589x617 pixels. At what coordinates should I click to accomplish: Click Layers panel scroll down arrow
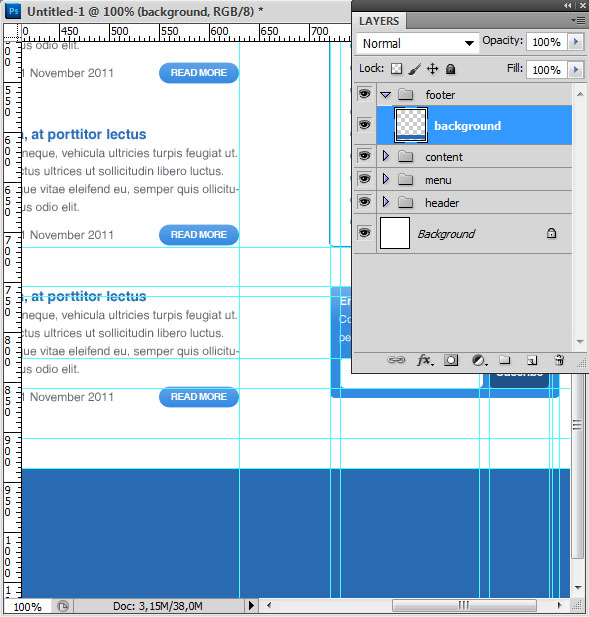point(580,341)
